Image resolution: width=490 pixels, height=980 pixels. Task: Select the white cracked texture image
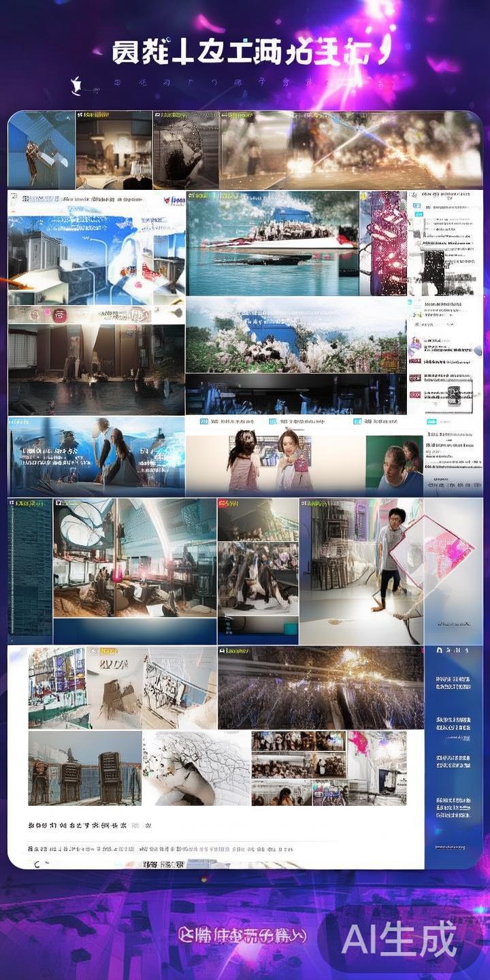pos(197,769)
